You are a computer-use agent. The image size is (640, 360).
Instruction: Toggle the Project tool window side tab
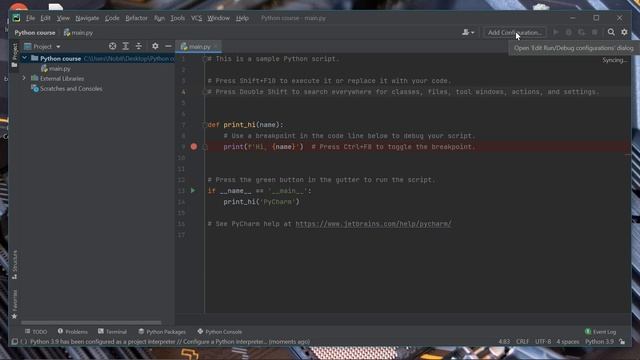[15, 55]
